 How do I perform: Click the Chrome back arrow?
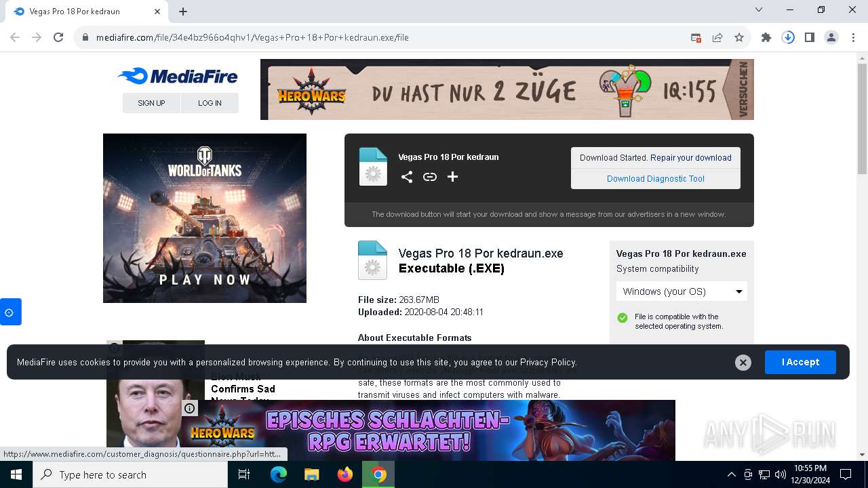tap(15, 37)
